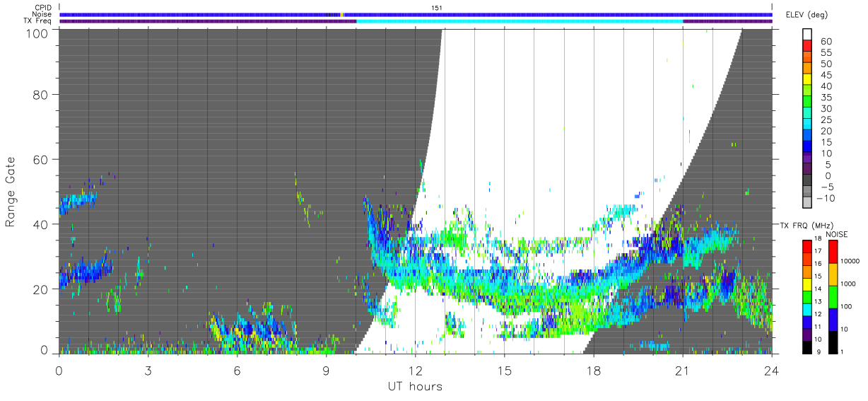Select the 80 label on Range Gate axis
Screen dimensions: 868x401
[x=40, y=94]
